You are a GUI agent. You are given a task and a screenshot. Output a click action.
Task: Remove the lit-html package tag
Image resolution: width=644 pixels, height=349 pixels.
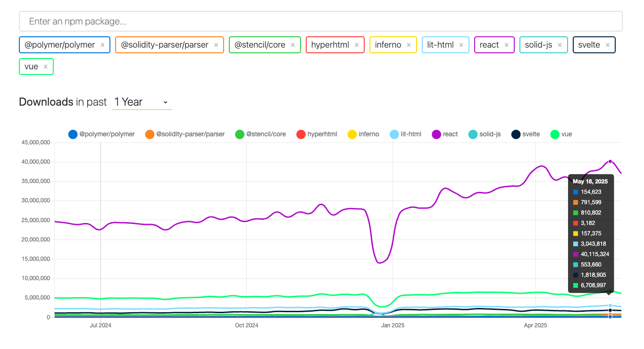[x=461, y=45]
